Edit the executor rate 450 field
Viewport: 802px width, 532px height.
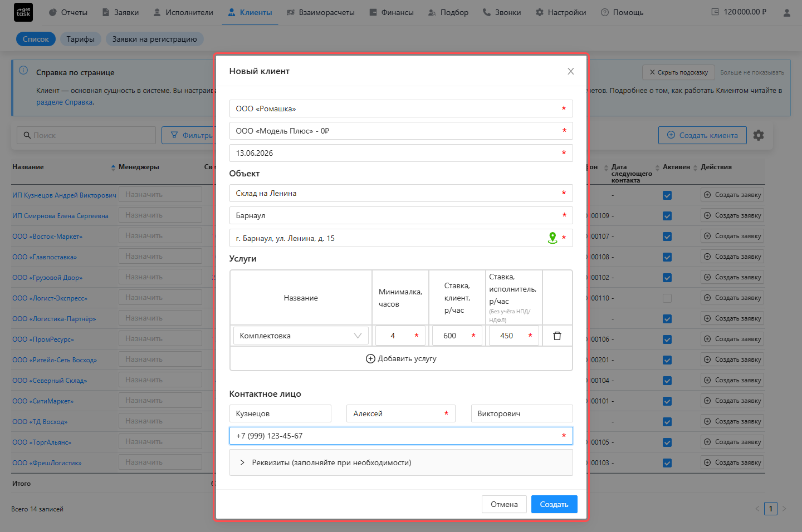point(514,336)
